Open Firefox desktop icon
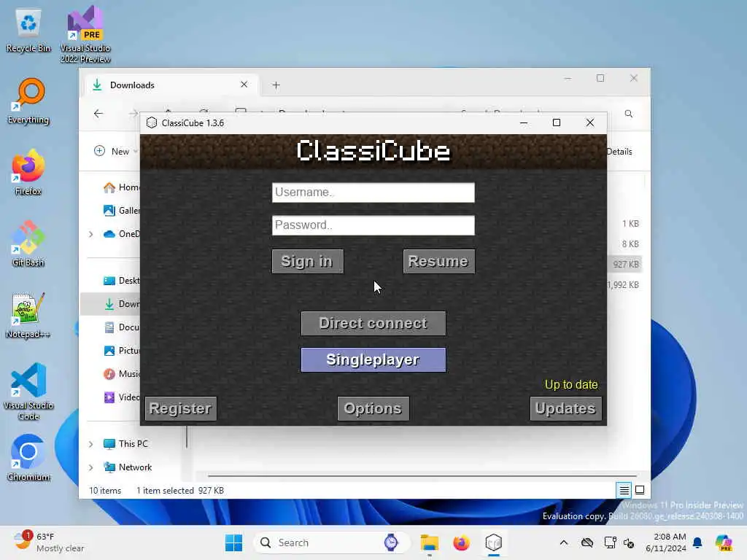747x560 pixels. [x=28, y=174]
